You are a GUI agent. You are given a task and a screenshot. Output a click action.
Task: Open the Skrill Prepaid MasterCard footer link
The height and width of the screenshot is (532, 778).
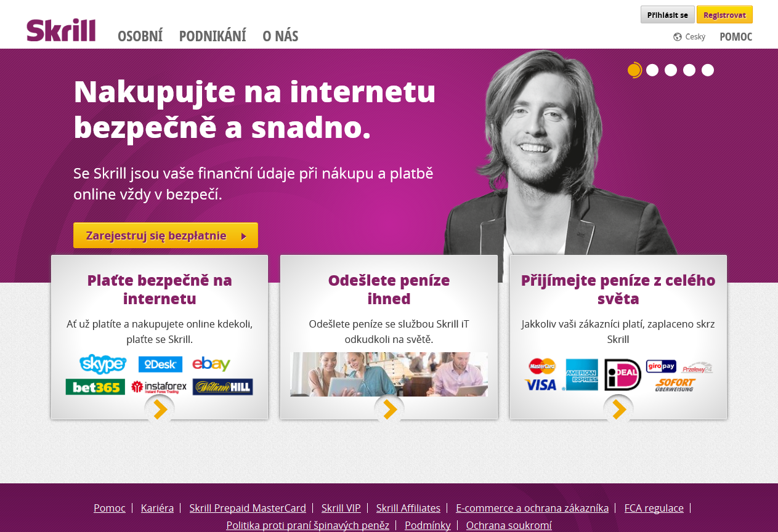coord(248,508)
